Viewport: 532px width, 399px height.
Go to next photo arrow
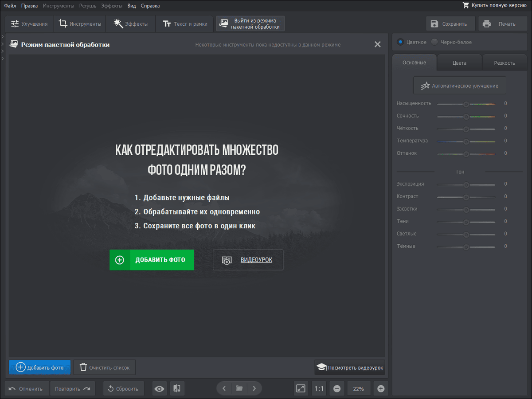tap(254, 388)
